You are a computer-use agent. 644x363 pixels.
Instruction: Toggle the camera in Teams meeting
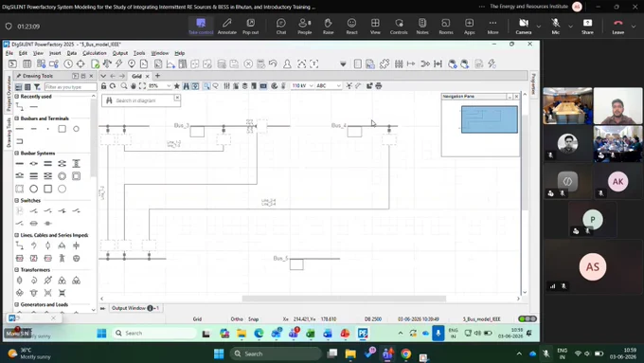(x=523, y=27)
